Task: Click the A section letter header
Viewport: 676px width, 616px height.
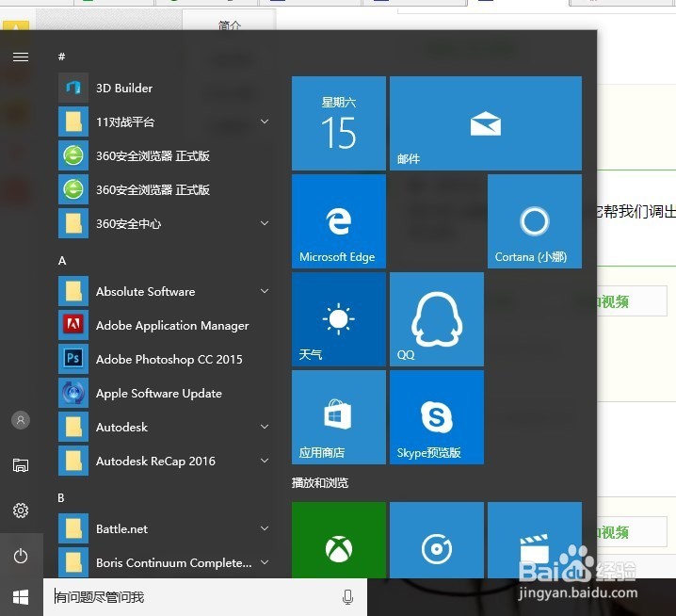Action: tap(62, 261)
